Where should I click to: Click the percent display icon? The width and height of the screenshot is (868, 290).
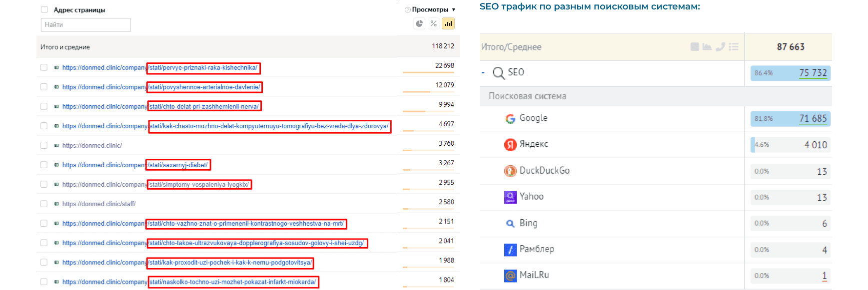(434, 23)
